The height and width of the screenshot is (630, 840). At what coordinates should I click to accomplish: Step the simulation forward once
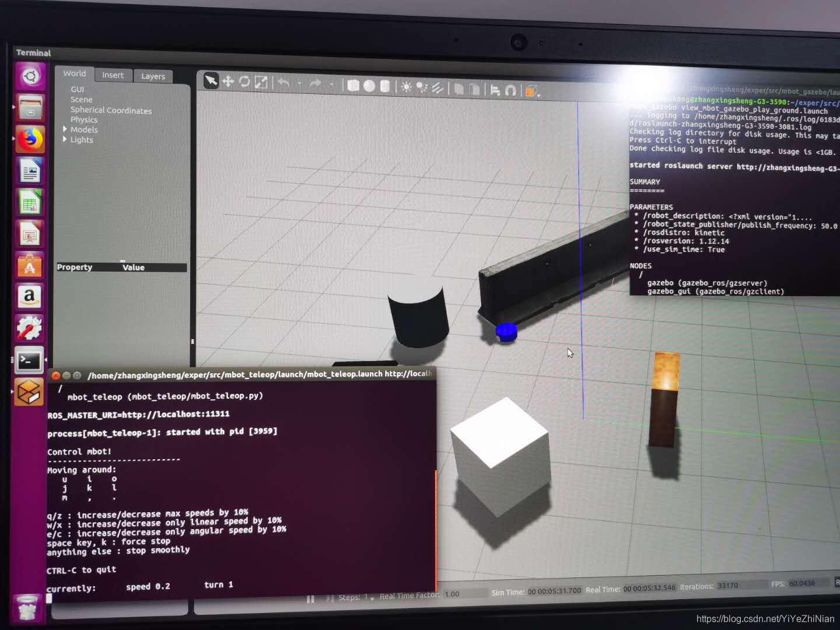[330, 598]
